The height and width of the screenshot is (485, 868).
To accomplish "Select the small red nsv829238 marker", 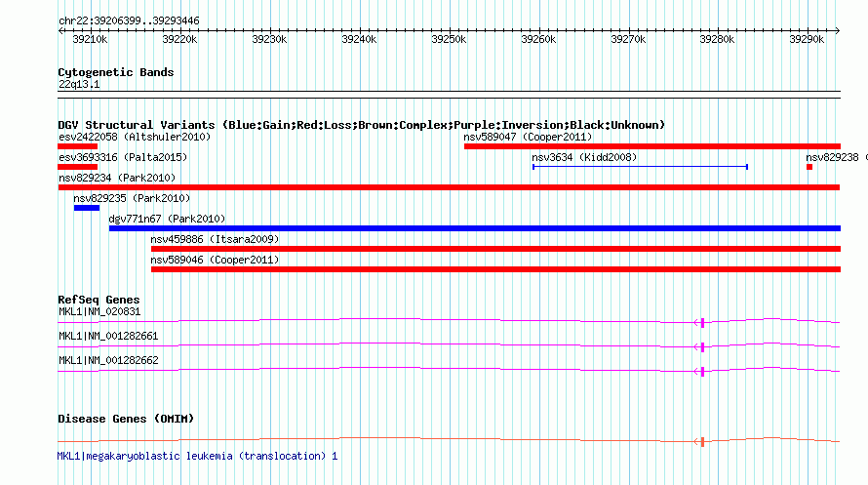I will [x=809, y=167].
